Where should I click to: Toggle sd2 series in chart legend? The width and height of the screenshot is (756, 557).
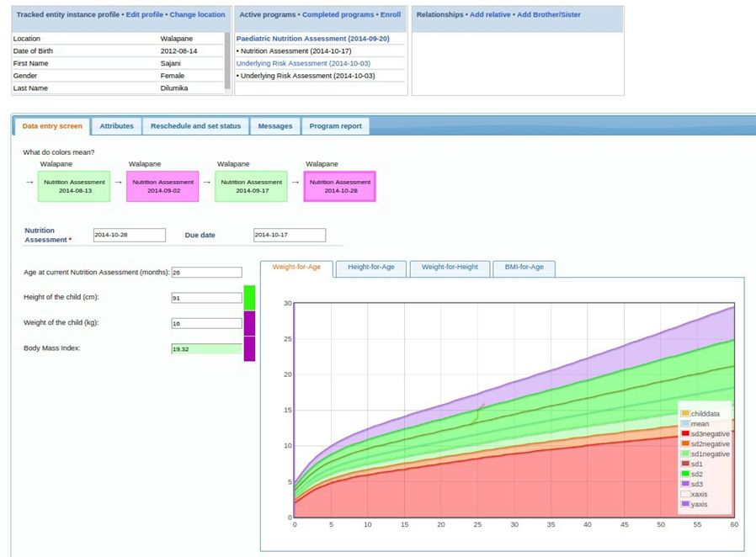(698, 474)
